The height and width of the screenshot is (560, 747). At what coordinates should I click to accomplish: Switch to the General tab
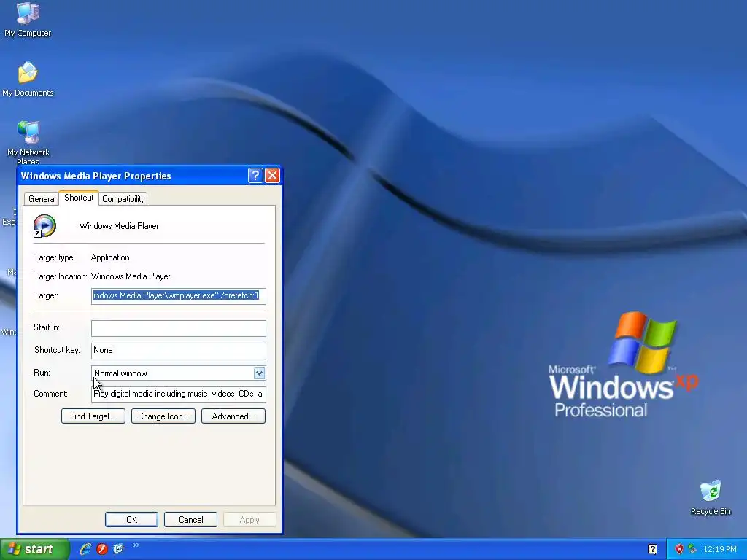click(42, 199)
